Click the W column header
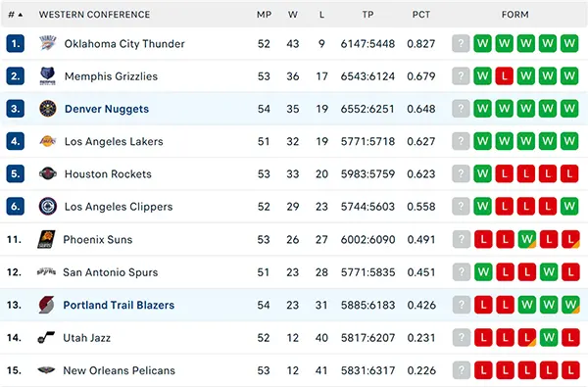Viewport: 588px width, 387px height. [293, 15]
